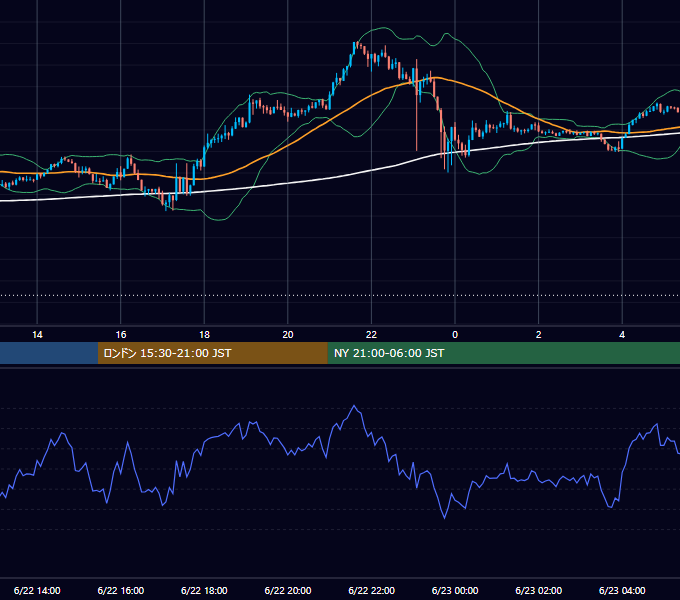Click the 6/23 00:00 time label
This screenshot has height=600, width=680.
coord(455,590)
